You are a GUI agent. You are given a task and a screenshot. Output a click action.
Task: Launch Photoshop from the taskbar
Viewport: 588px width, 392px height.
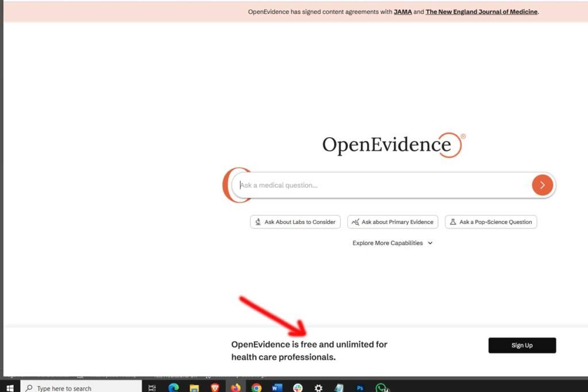(360, 388)
